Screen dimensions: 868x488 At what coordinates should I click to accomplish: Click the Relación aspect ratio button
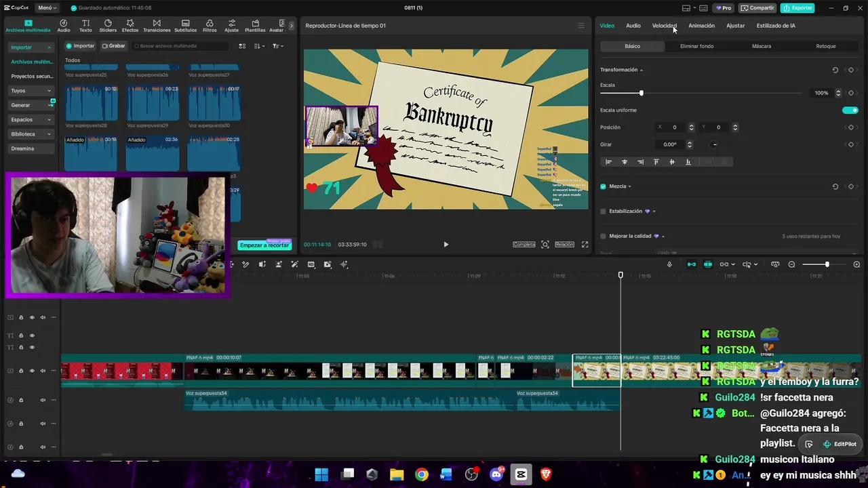564,245
